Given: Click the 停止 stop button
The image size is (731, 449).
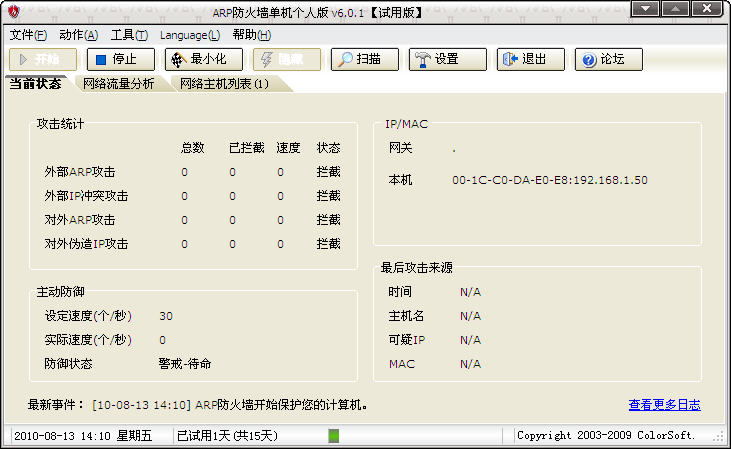Looking at the screenshot, I should tap(121, 59).
